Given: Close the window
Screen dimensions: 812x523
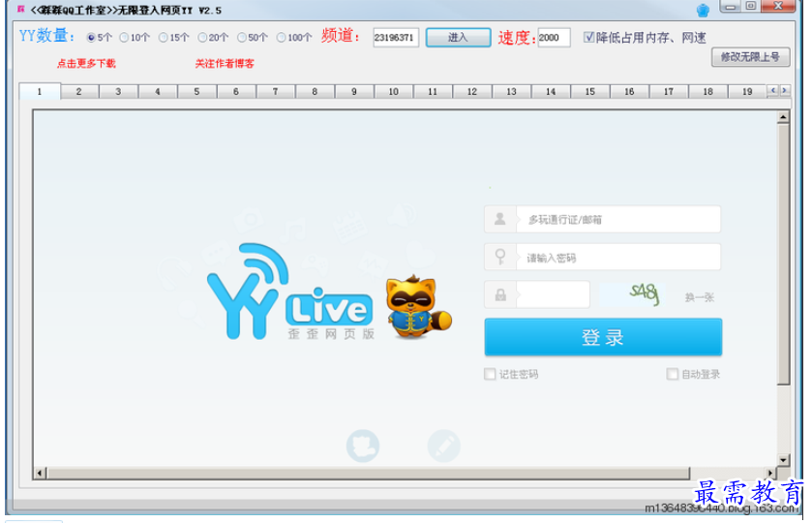Looking at the screenshot, I should (778, 7).
